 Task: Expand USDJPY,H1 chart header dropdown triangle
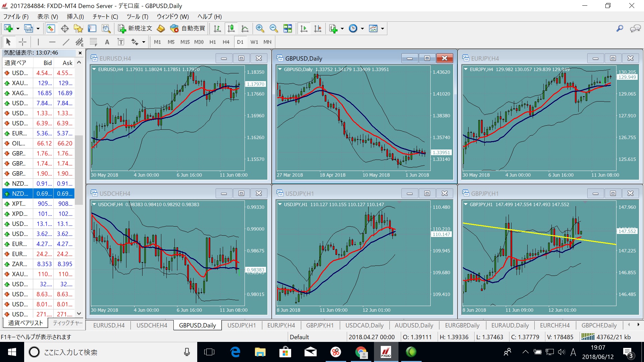click(x=280, y=204)
